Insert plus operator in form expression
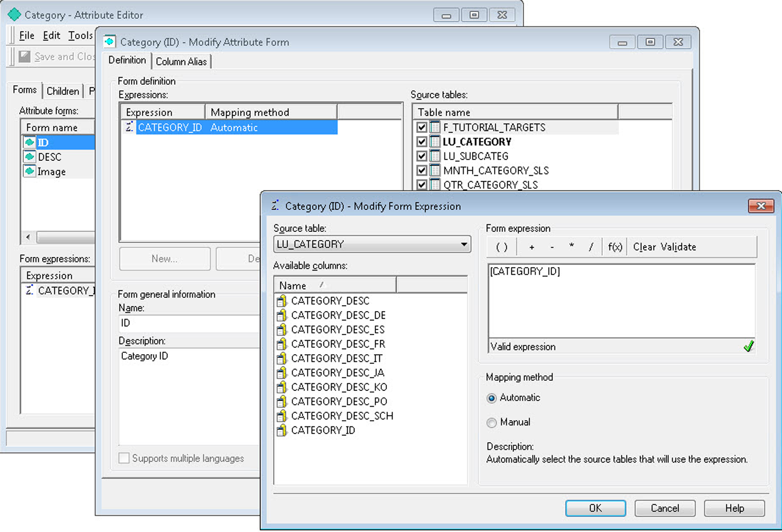The height and width of the screenshot is (532, 782). pyautogui.click(x=532, y=247)
